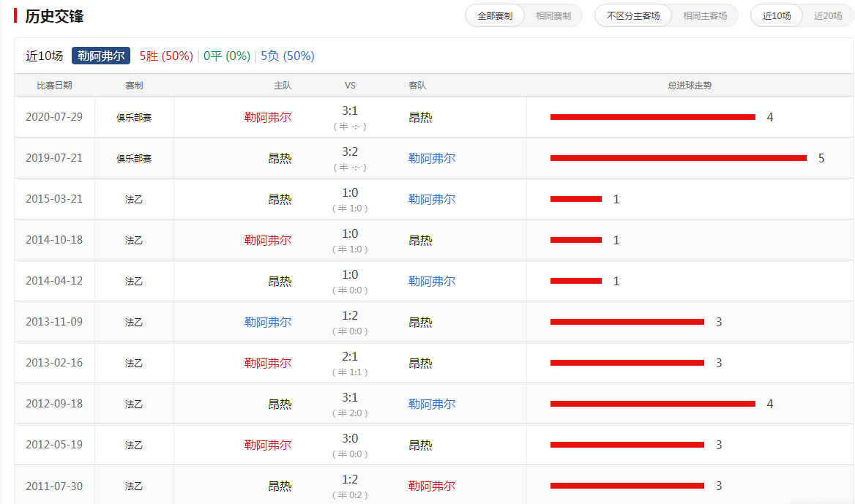This screenshot has width=855, height=504.
Task: Open away team 昂热 in 2020-07-29 match
Action: (x=420, y=117)
